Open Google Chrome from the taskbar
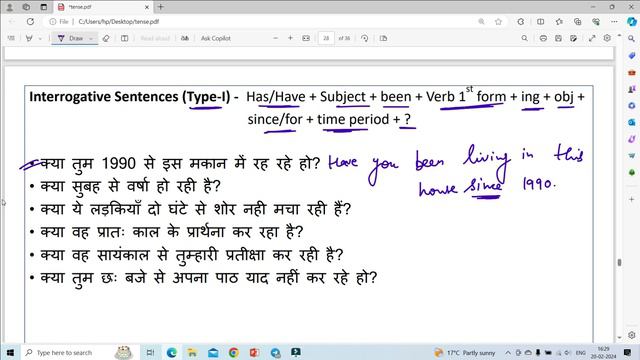This screenshot has width=640, height=360. (234, 352)
